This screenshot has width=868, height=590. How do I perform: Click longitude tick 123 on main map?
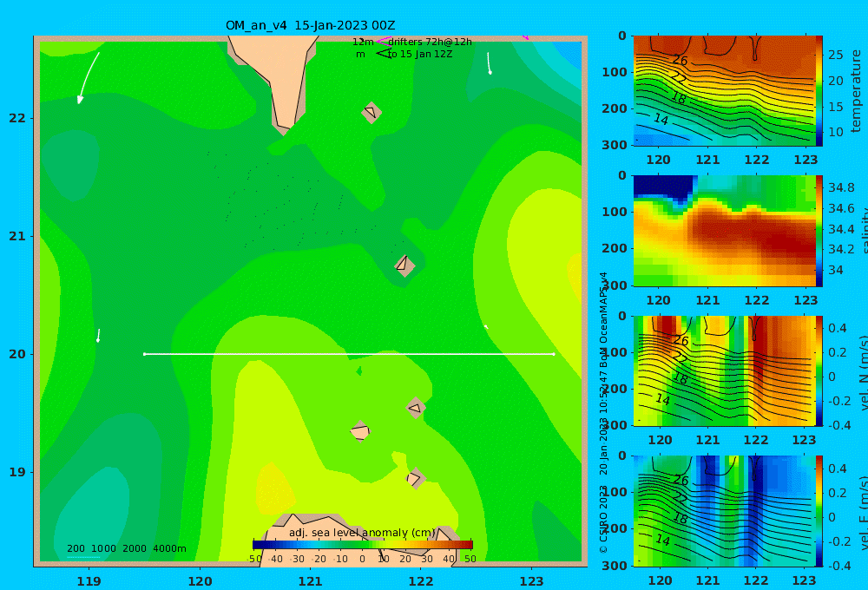pyautogui.click(x=531, y=581)
